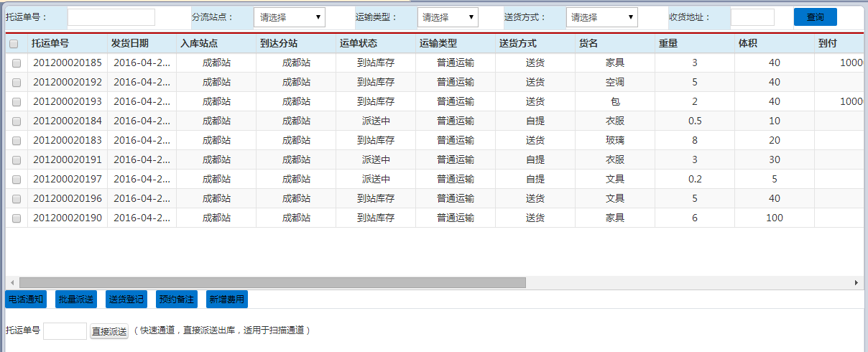Image resolution: width=868 pixels, height=352 pixels.
Task: Click the 批量派送 button
Action: coord(76,299)
